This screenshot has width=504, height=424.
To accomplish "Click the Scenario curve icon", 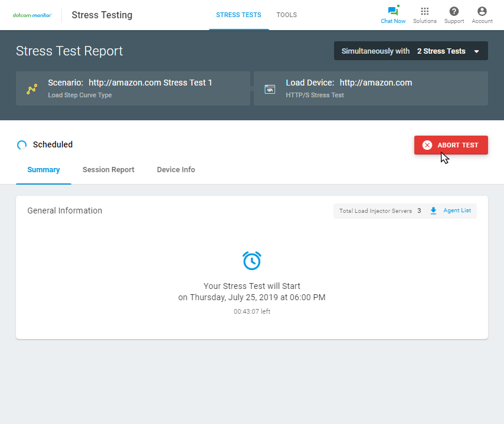I will click(x=32, y=89).
